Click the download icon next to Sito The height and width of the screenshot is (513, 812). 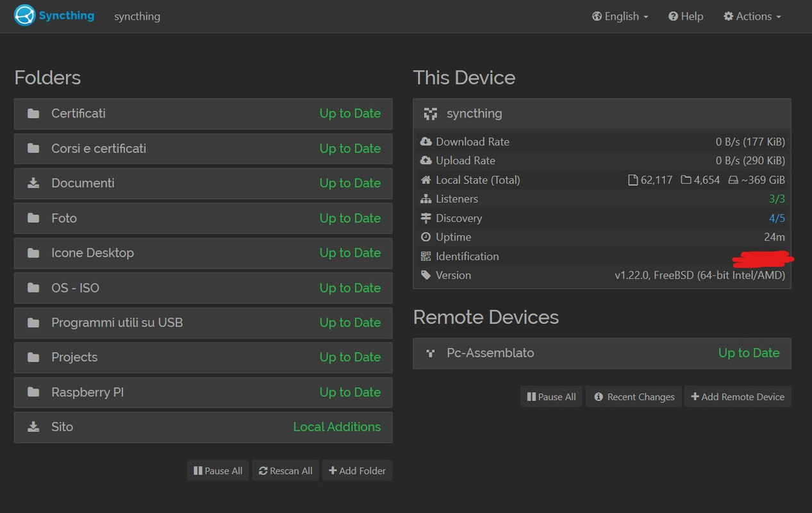pos(33,427)
